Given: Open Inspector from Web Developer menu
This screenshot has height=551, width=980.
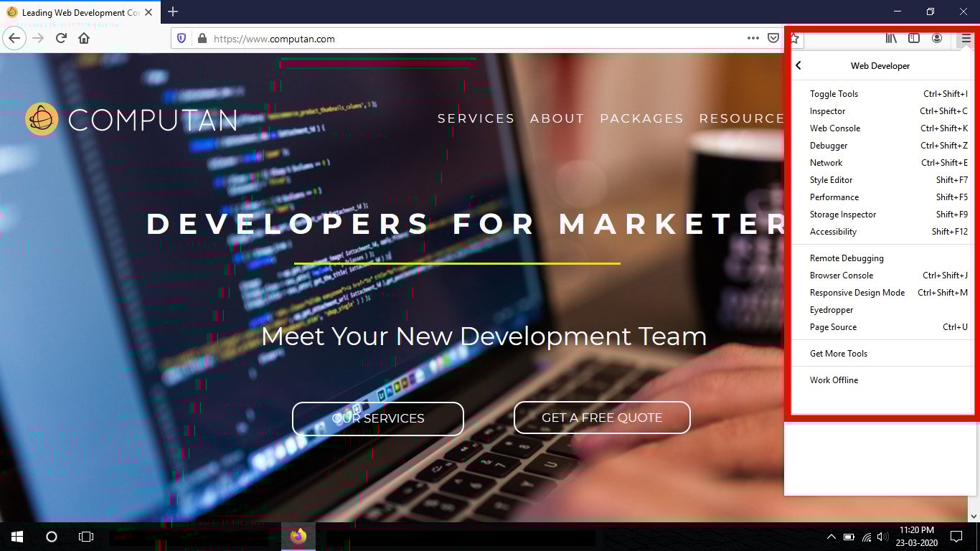Looking at the screenshot, I should 827,110.
